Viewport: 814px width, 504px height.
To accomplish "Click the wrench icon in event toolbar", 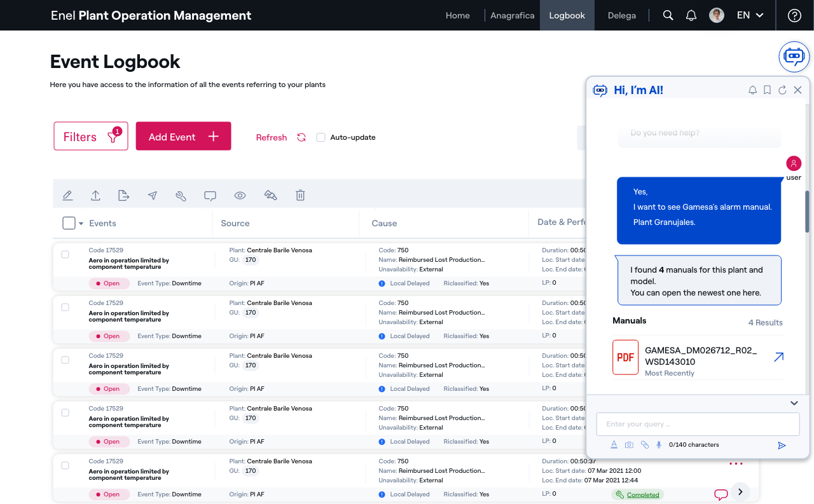I will click(181, 196).
